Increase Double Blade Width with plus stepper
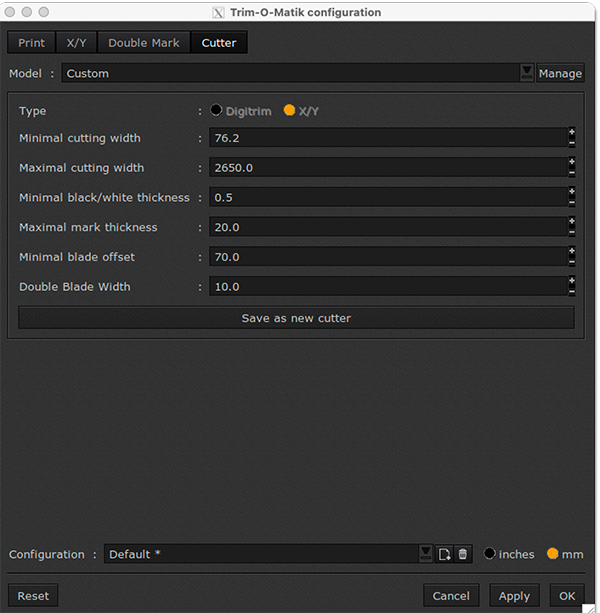Image resolution: width=600 pixels, height=613 pixels. click(571, 281)
